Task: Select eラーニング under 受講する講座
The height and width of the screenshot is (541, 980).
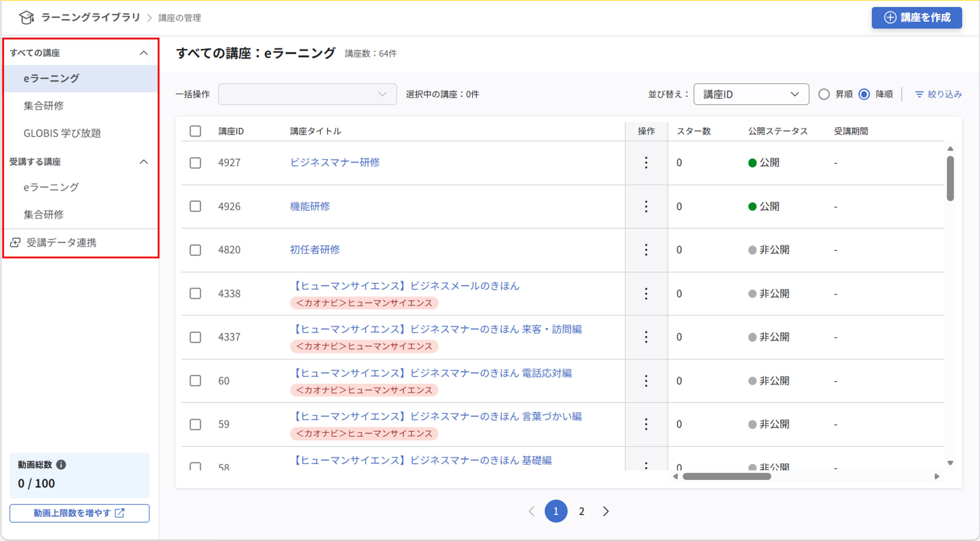Action: point(81,187)
